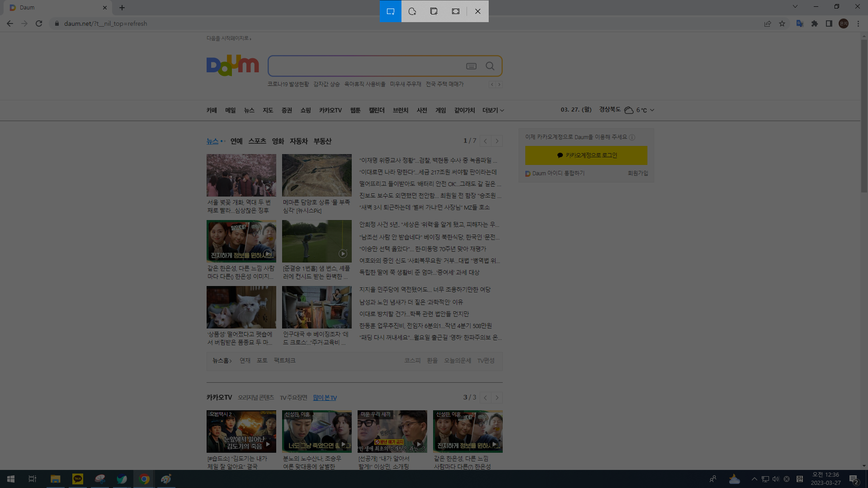Open the 회원가입 link
Viewport: 868px width, 488px height.
[637, 173]
